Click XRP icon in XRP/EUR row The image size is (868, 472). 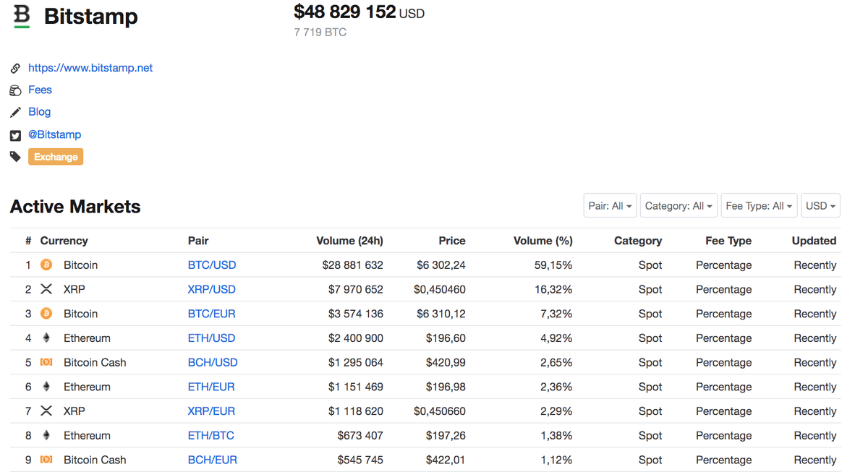pyautogui.click(x=46, y=411)
